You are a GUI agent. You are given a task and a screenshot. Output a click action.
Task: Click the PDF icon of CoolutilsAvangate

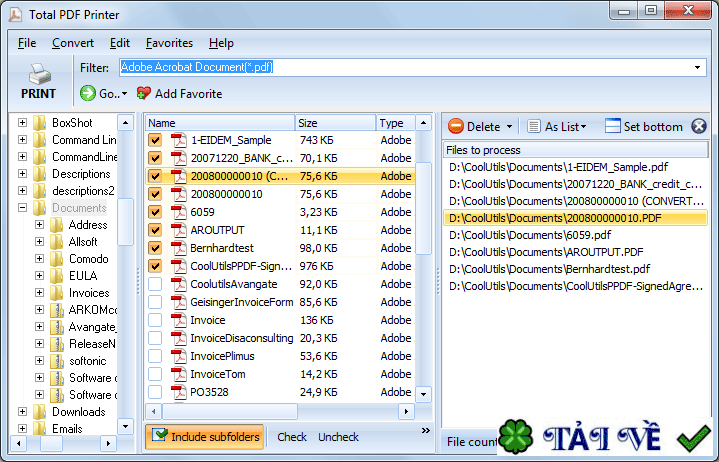click(x=179, y=284)
